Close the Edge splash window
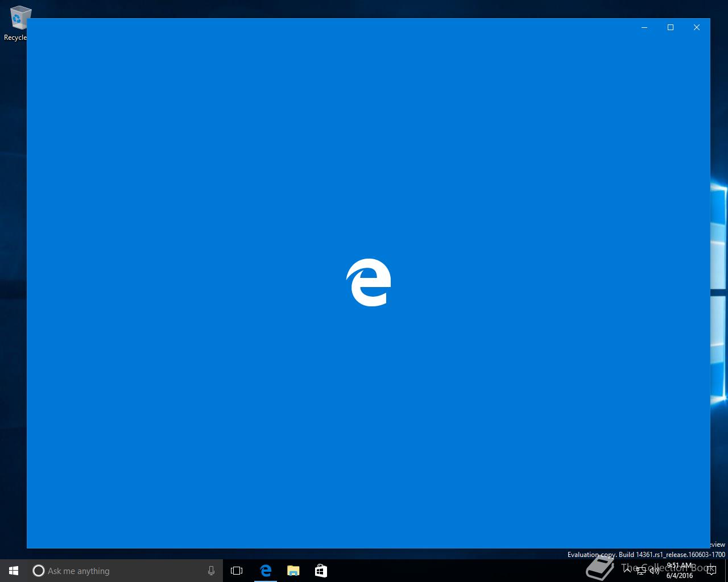The image size is (728, 582). (x=697, y=27)
